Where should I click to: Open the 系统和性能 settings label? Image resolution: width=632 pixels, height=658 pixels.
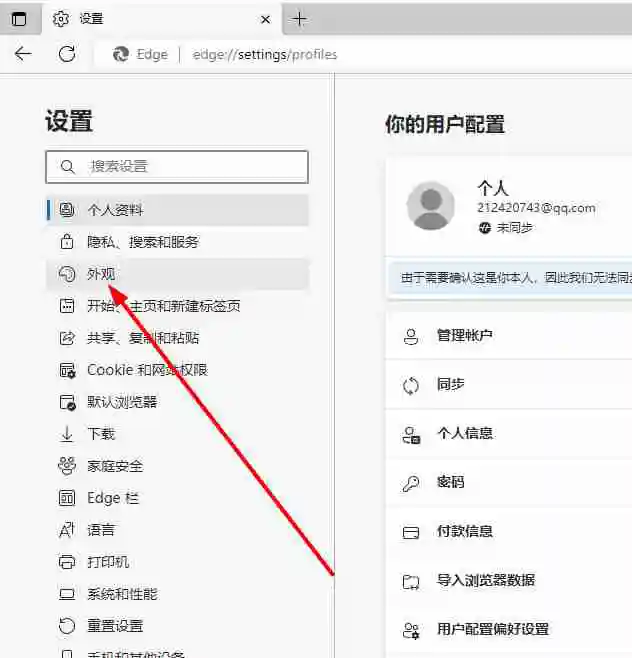click(123, 594)
